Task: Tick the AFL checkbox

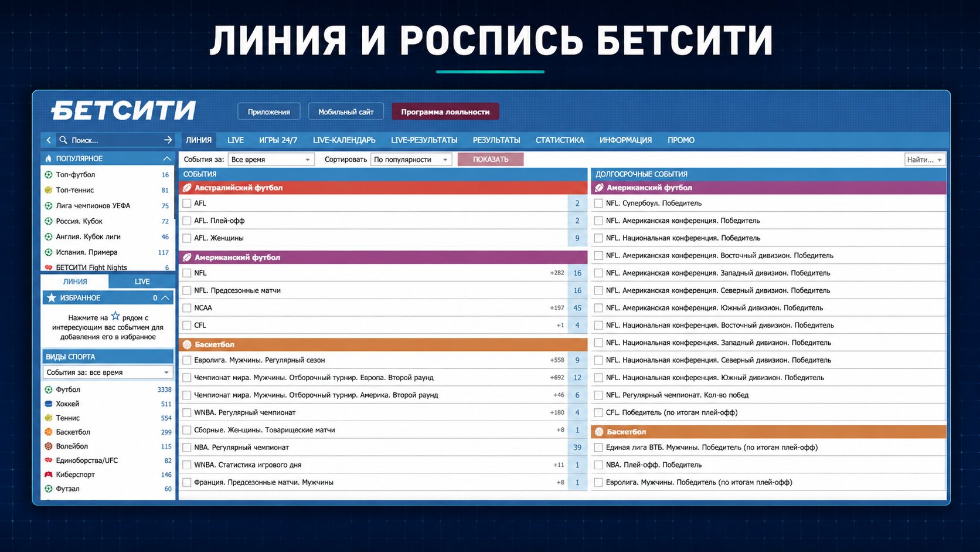Action: point(187,204)
